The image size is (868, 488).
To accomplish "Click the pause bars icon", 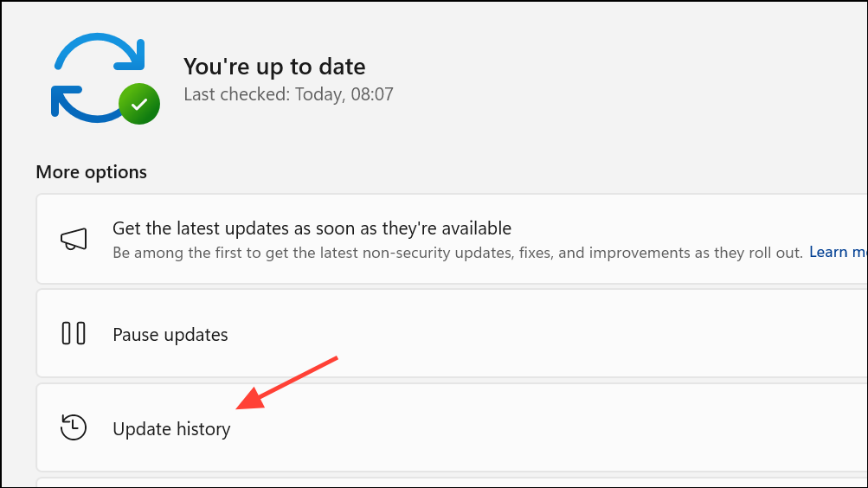I will 74,334.
